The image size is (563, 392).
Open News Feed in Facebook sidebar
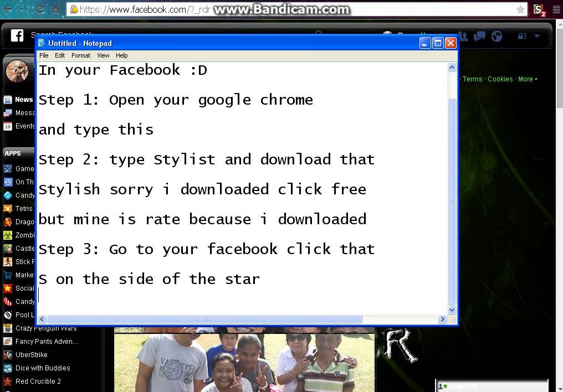click(19, 99)
